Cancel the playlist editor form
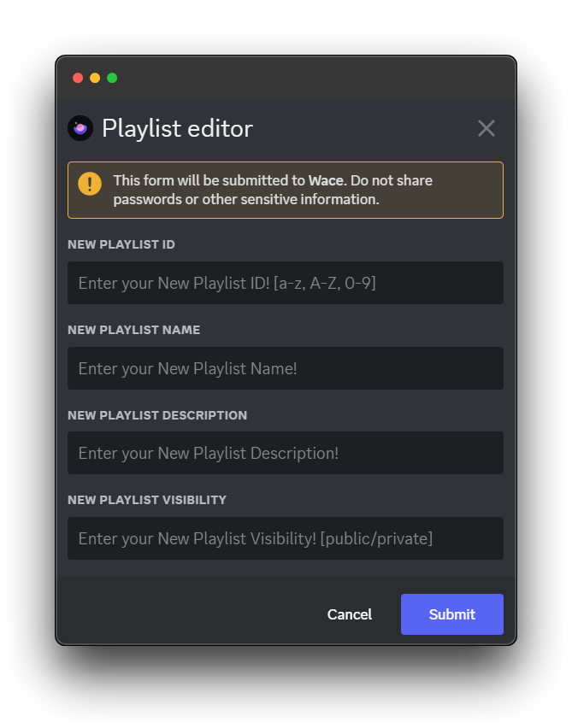This screenshot has width=572, height=728. 349,614
